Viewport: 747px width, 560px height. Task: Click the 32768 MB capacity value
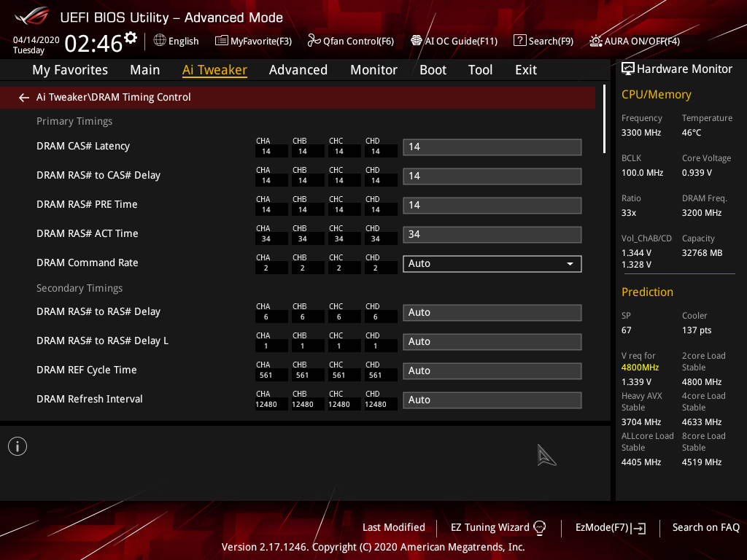pyautogui.click(x=702, y=253)
